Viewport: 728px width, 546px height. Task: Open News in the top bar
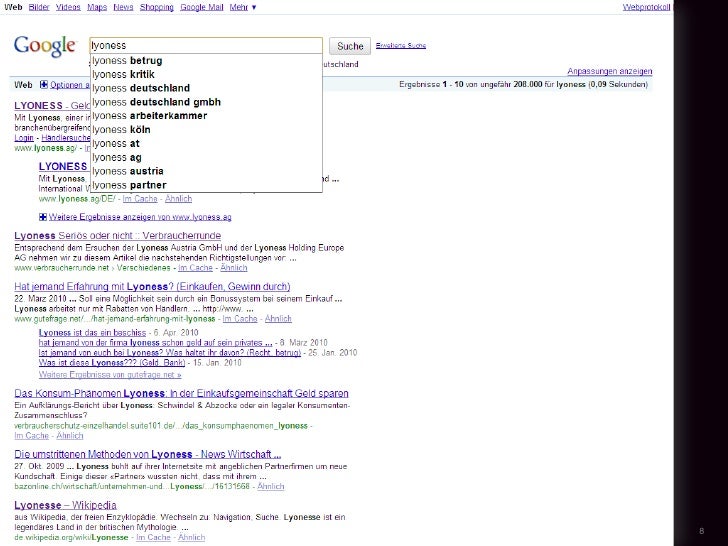pyautogui.click(x=123, y=7)
